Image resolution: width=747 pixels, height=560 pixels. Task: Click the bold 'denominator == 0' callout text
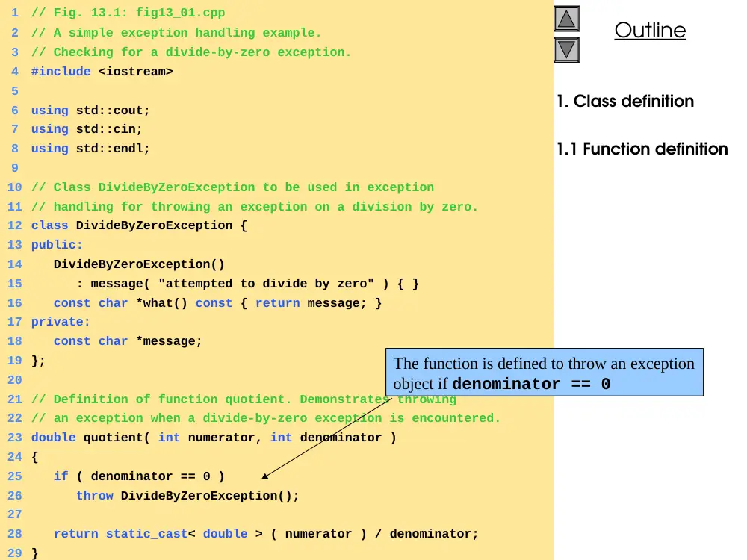click(x=531, y=384)
